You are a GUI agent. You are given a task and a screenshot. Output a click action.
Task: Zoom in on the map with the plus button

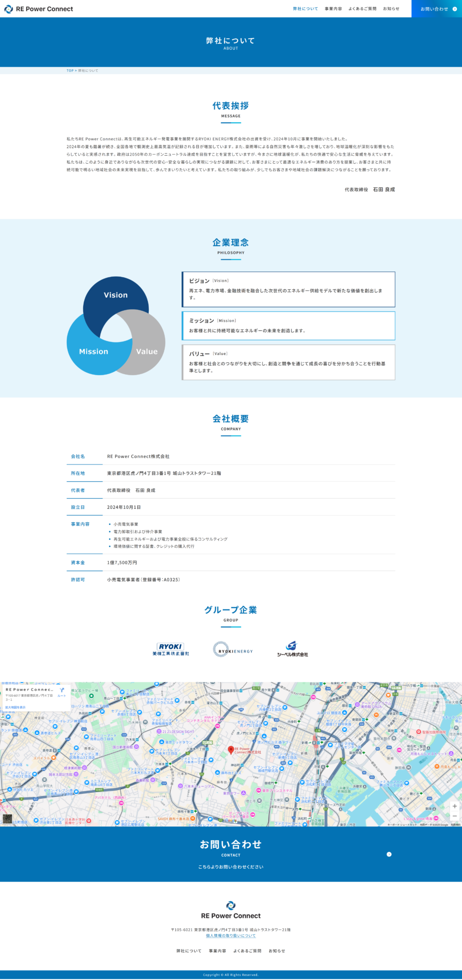pos(454,806)
